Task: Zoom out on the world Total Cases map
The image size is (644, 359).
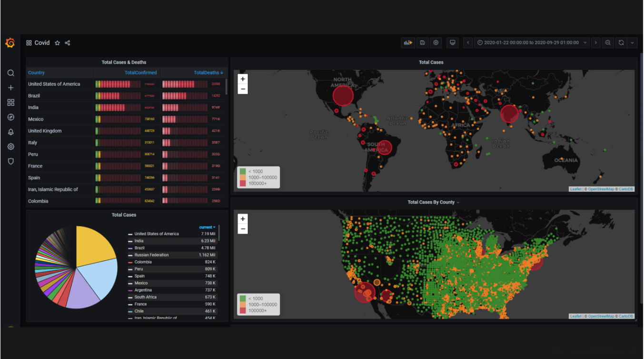Action: click(x=243, y=89)
